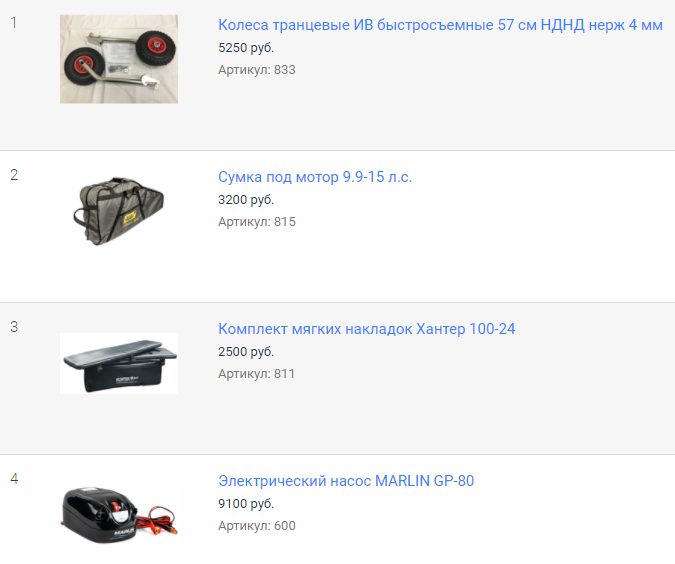The image size is (675, 564).
Task: Select the 9100 руб. price text
Action: coord(246,504)
